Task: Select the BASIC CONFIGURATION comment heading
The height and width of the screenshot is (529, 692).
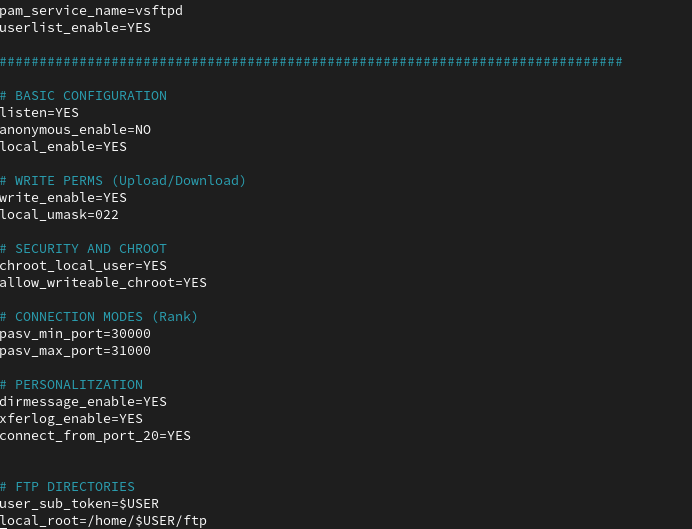Action: click(83, 96)
